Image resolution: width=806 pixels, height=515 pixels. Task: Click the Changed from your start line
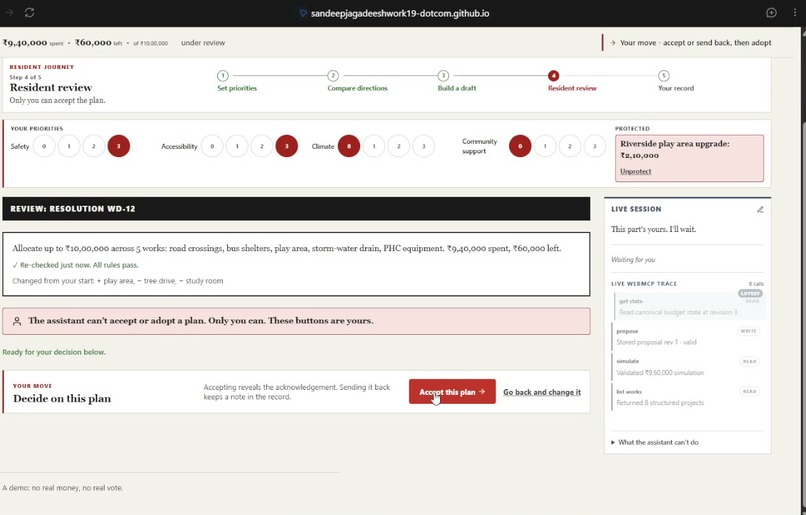[118, 281]
